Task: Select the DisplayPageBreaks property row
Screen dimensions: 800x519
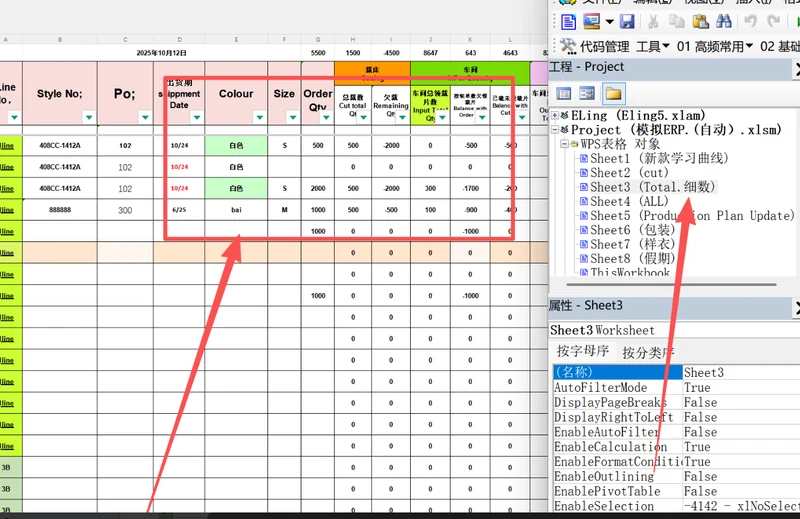Action: (677, 402)
